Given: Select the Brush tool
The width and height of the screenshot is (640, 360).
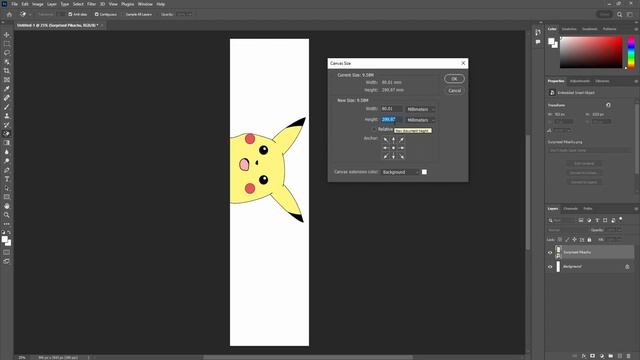Looking at the screenshot, I should coord(7,107).
